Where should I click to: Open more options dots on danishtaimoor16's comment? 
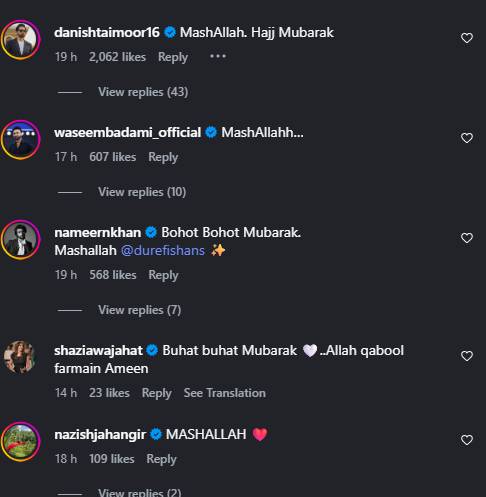point(218,56)
